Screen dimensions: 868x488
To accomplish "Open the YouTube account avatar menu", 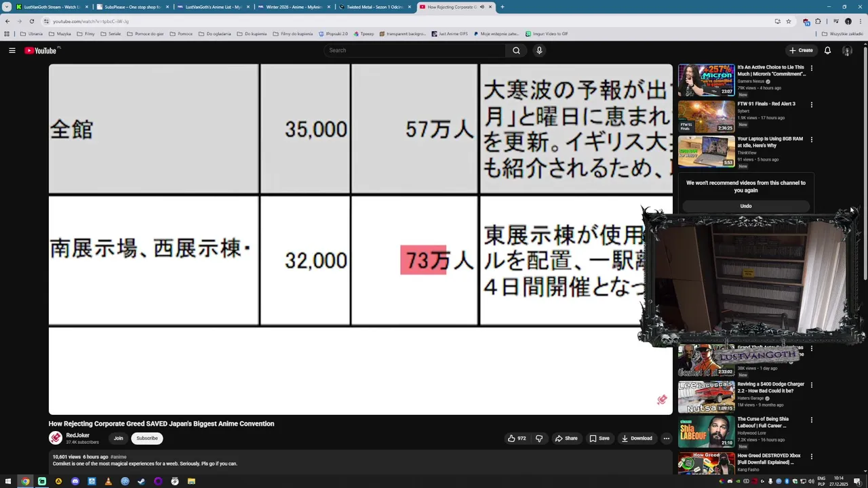I will (847, 50).
